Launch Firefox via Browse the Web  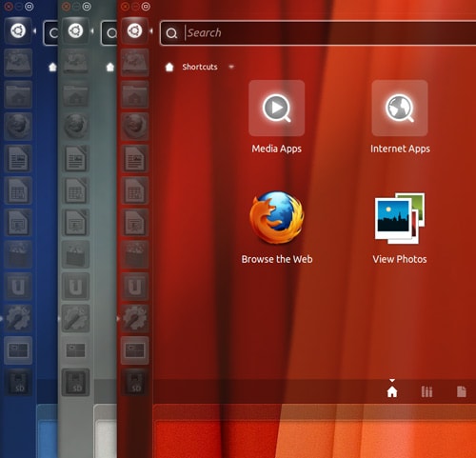pos(277,228)
